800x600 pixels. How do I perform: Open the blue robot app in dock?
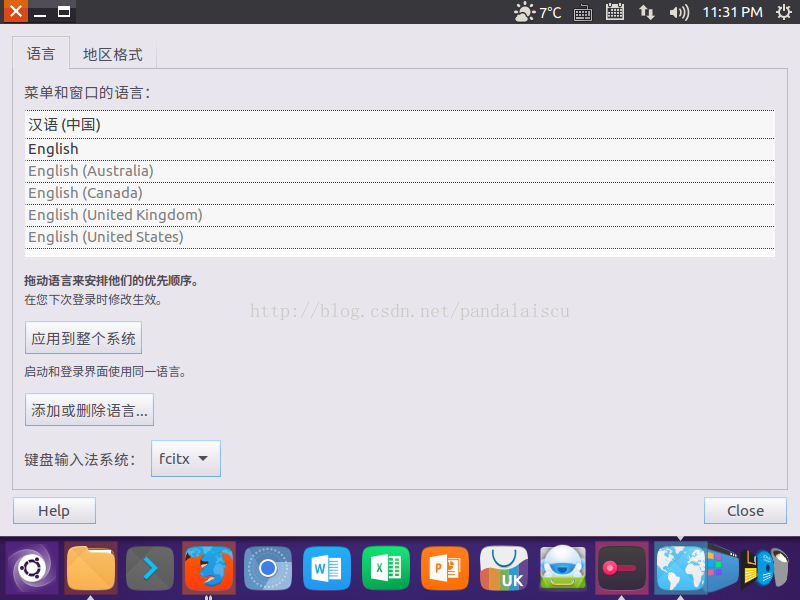point(563,567)
